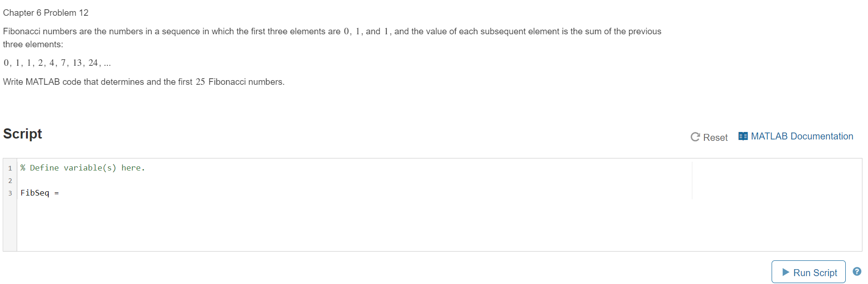This screenshot has height=284, width=868.
Task: Select the FibSeq variable name
Action: click(36, 193)
